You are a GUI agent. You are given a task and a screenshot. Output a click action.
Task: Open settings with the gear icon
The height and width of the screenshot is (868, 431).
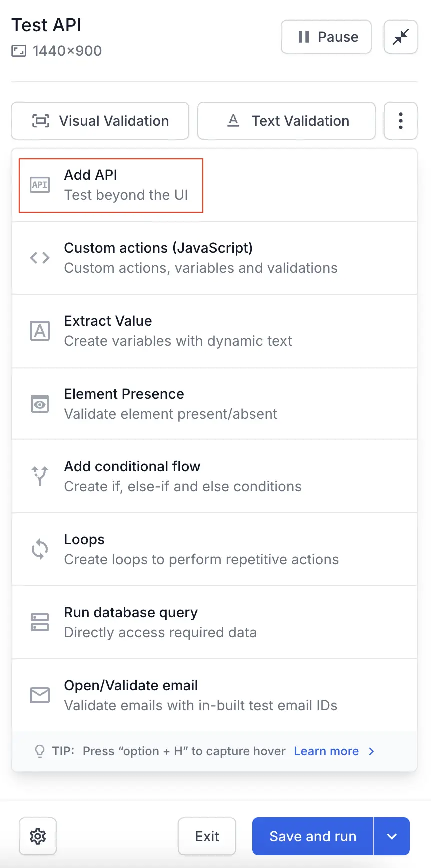38,836
